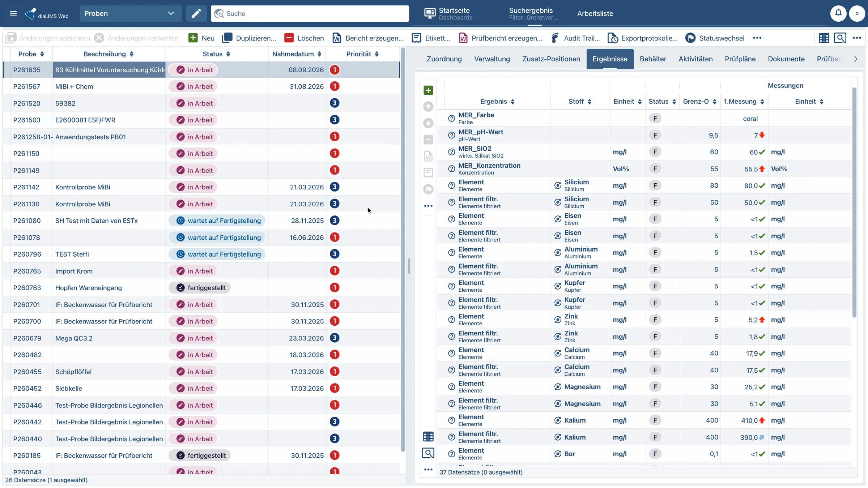
Task: Open the hamburger navigation menu
Action: (13, 14)
